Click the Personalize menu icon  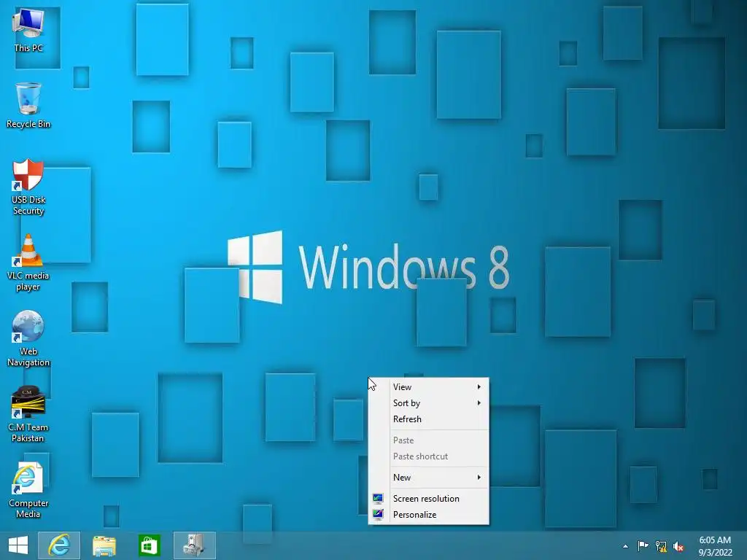tap(379, 515)
